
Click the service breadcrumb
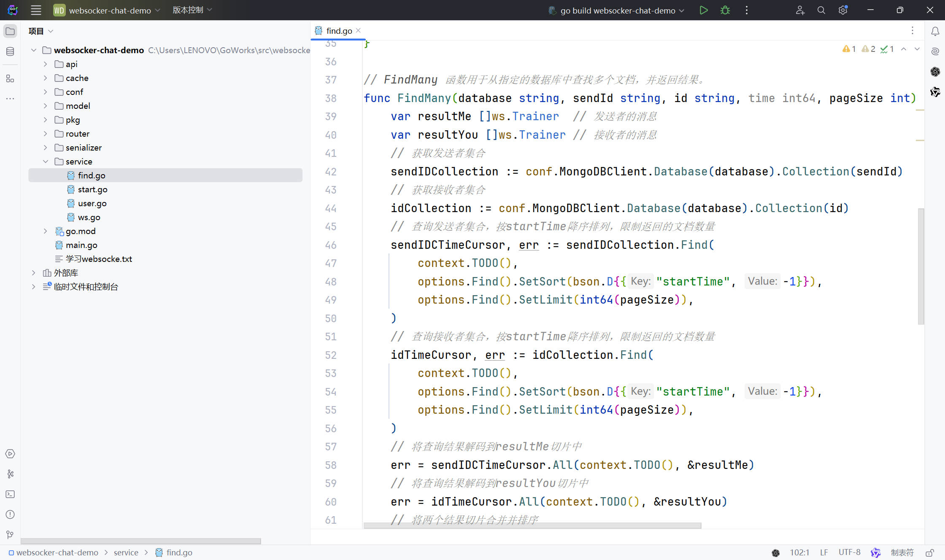(126, 552)
